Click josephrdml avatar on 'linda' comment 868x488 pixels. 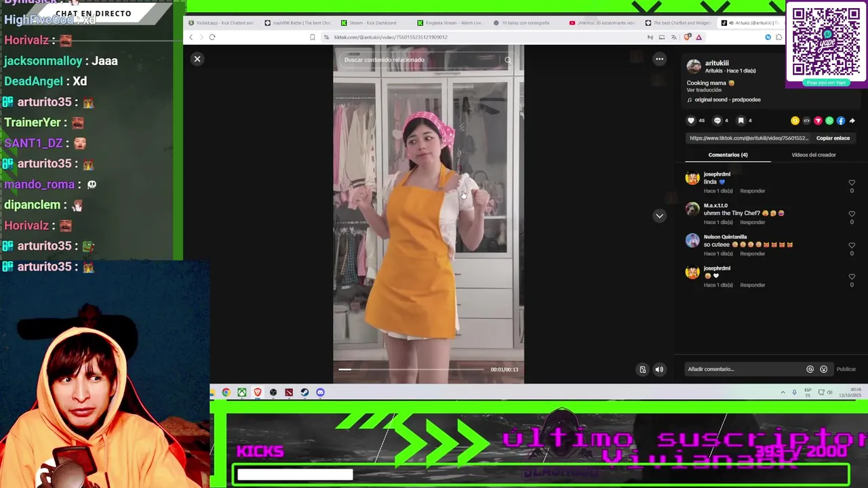(x=692, y=178)
